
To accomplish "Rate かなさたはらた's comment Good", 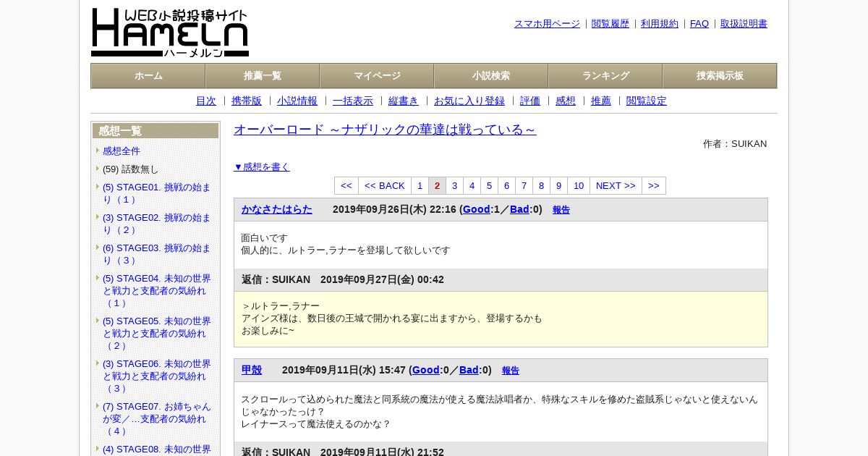I will [x=477, y=209].
